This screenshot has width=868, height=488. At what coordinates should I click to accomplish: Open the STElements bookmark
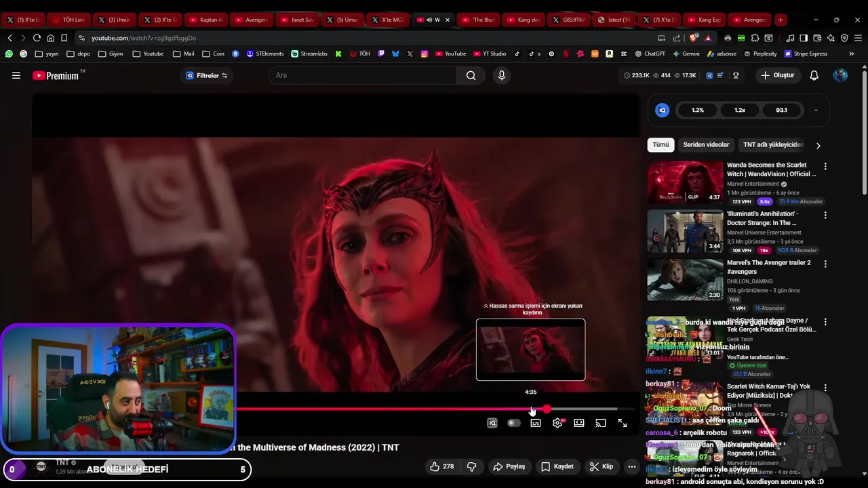pos(265,54)
